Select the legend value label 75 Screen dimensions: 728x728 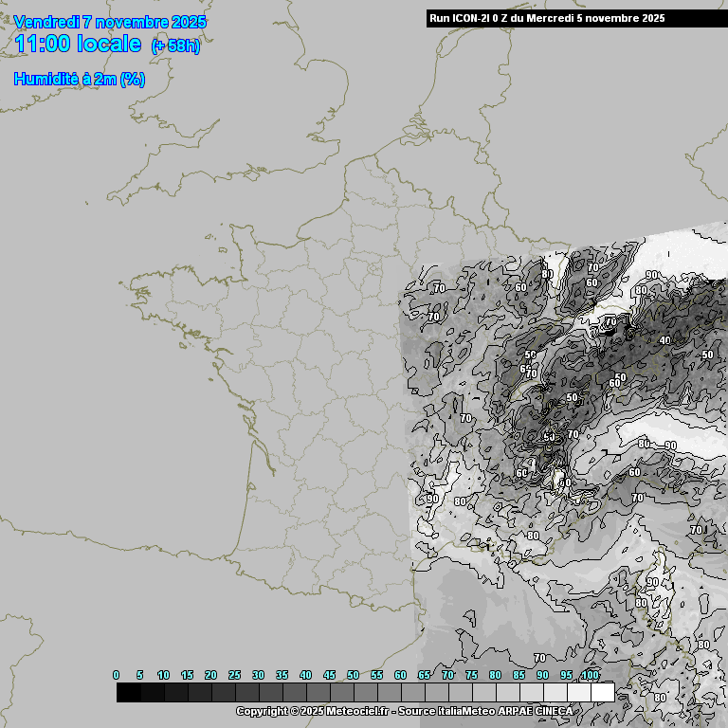471,675
